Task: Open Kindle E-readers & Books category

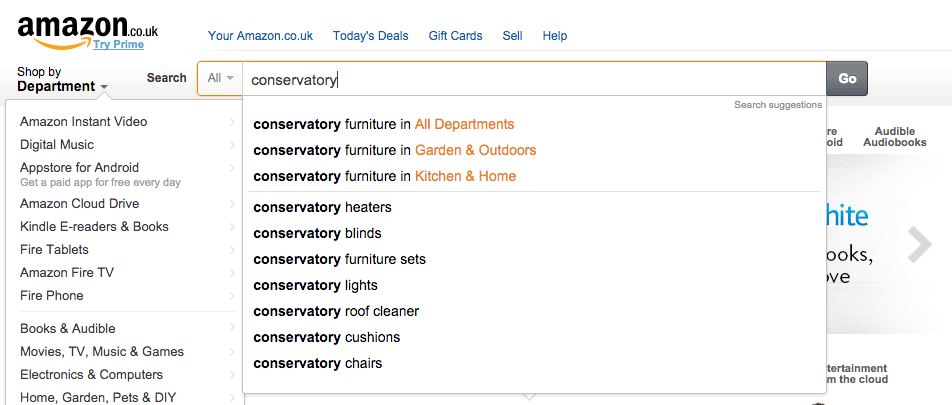Action: [x=94, y=226]
